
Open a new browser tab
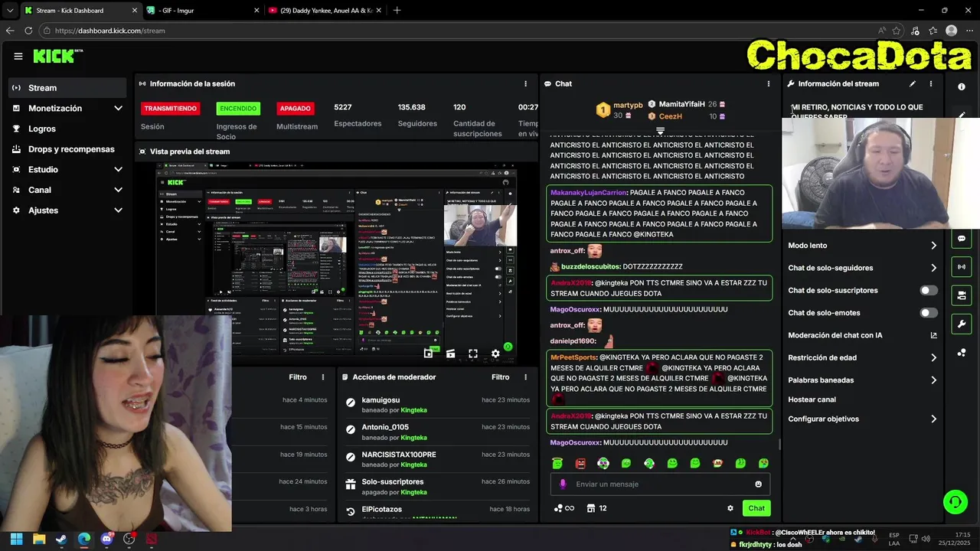pyautogui.click(x=397, y=11)
